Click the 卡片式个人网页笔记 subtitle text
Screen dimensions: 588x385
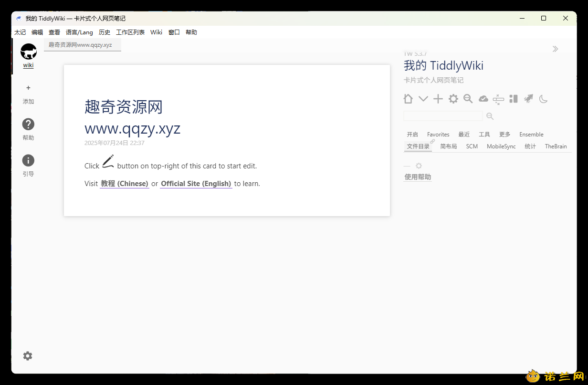click(433, 80)
